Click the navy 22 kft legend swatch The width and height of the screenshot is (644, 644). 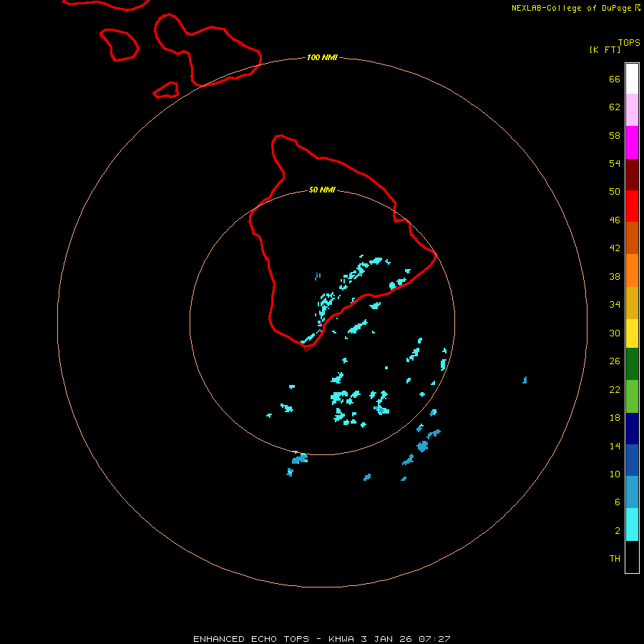[632, 429]
